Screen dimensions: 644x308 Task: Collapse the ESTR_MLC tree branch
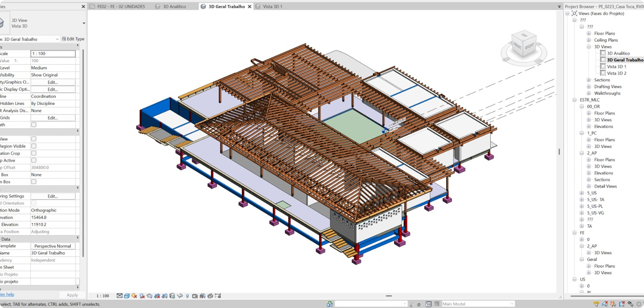point(575,100)
